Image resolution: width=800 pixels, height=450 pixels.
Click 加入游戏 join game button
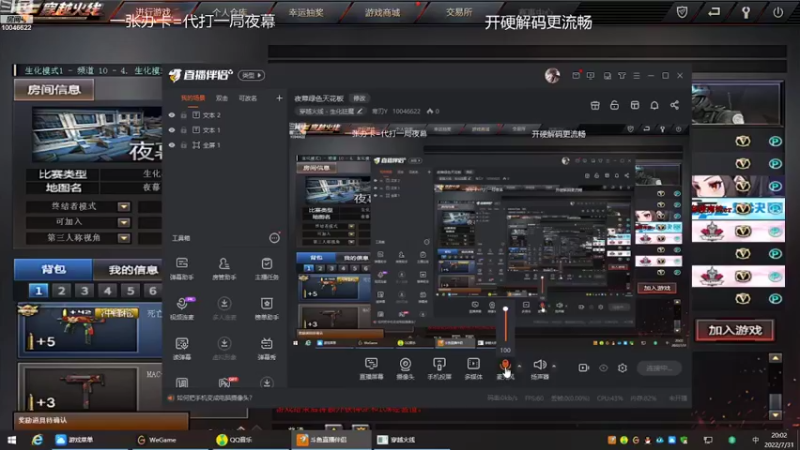tap(735, 330)
